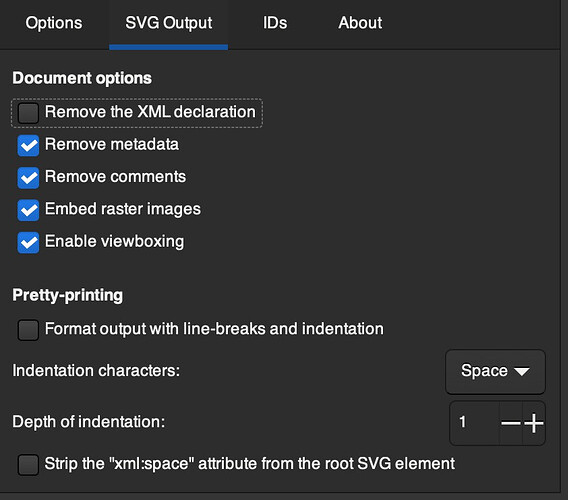The image size is (568, 500).
Task: Decrease depth of indentation with minus button
Action: [x=511, y=423]
